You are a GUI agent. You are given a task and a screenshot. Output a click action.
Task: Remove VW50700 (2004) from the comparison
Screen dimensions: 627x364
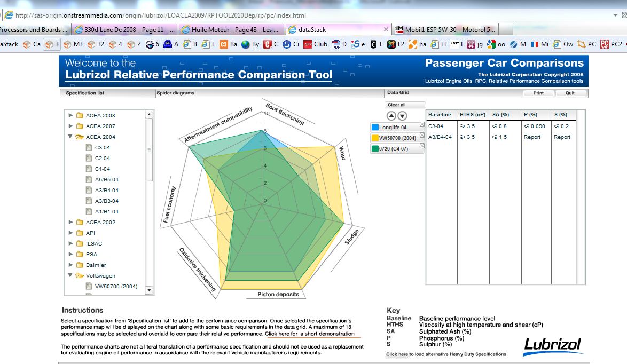pos(422,136)
